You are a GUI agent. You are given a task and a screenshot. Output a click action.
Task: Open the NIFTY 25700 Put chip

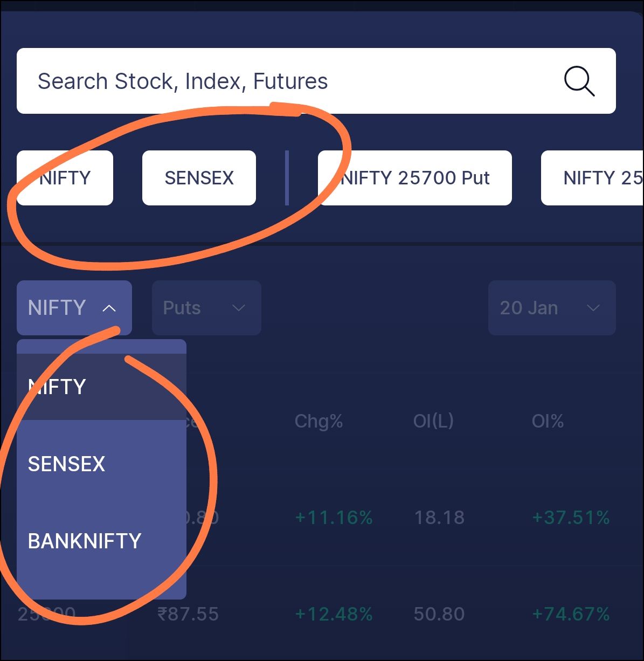tap(414, 178)
